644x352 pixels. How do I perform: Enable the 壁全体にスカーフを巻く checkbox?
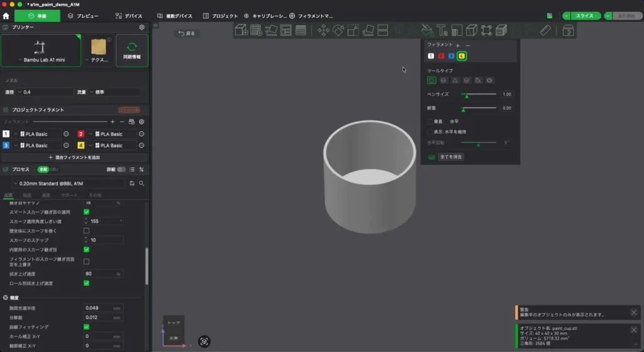[86, 231]
